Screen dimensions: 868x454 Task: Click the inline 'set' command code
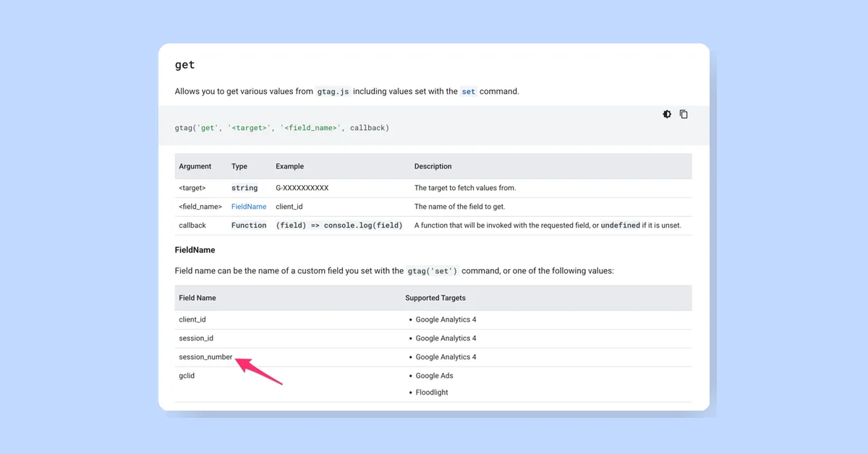click(469, 92)
